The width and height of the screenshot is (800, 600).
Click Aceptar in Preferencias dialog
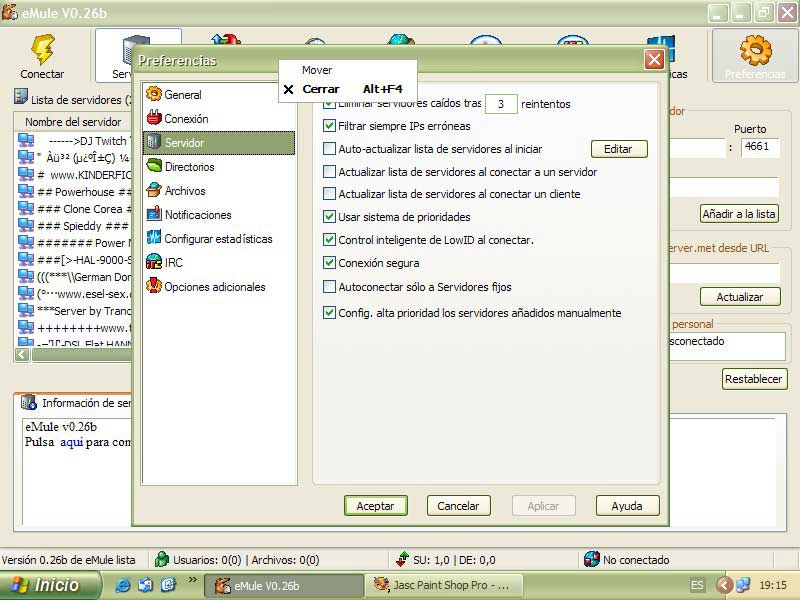click(x=376, y=506)
